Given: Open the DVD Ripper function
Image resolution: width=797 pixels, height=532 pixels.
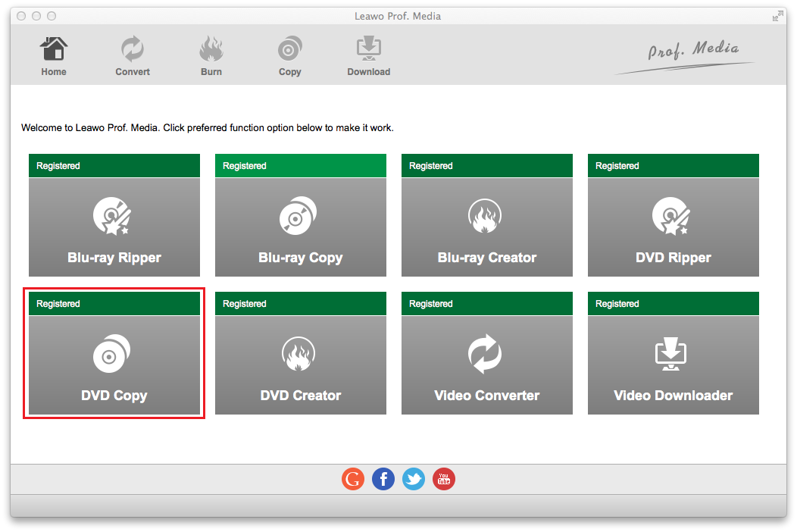Looking at the screenshot, I should pos(674,227).
